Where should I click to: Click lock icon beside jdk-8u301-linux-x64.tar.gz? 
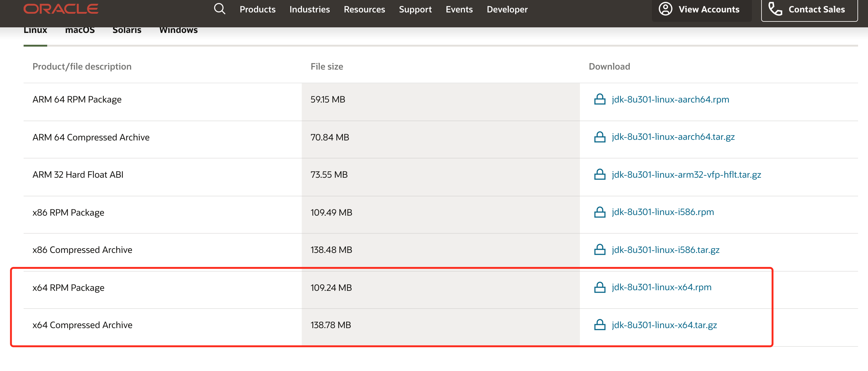(x=600, y=325)
